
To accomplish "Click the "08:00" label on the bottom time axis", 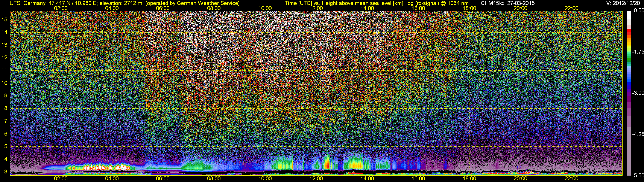I will click(x=214, y=179).
